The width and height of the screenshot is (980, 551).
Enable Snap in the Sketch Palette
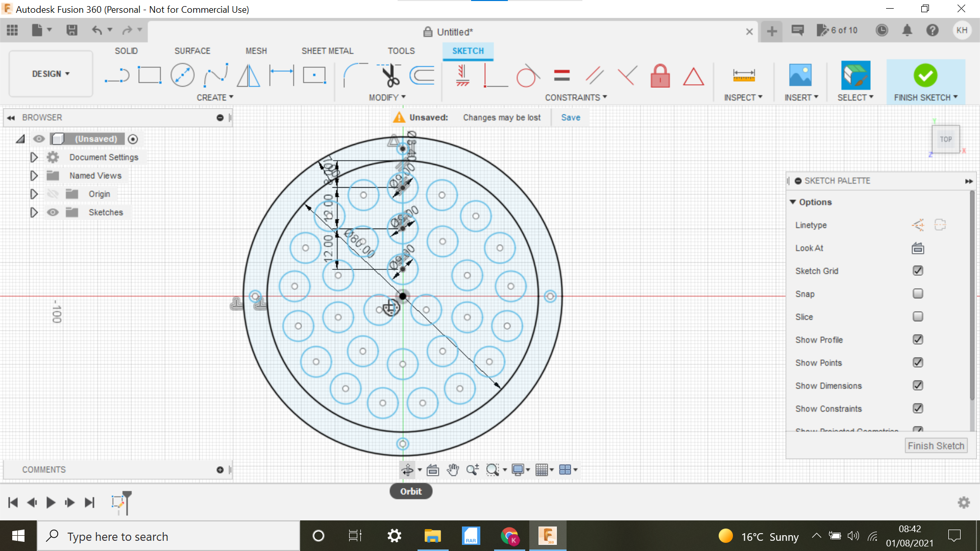(918, 293)
